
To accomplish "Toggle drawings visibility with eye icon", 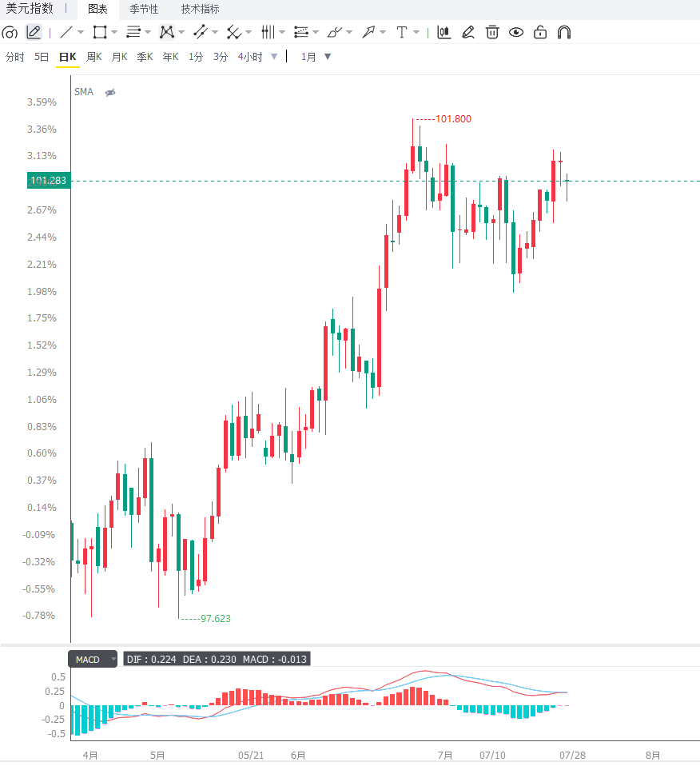I will pyautogui.click(x=516, y=33).
